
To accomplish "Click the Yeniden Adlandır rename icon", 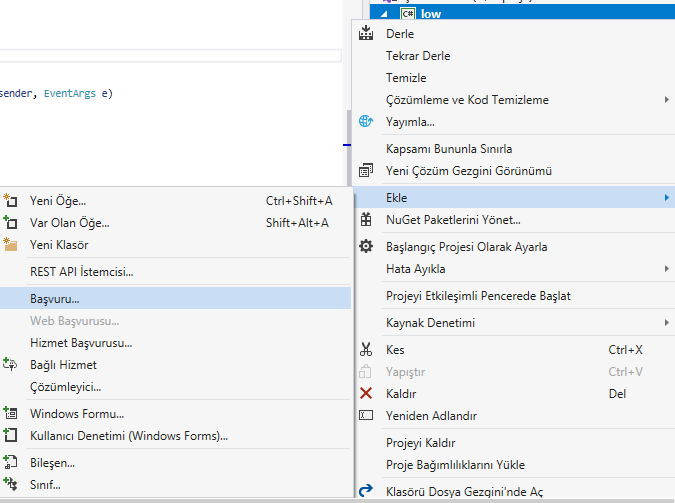I will point(366,415).
